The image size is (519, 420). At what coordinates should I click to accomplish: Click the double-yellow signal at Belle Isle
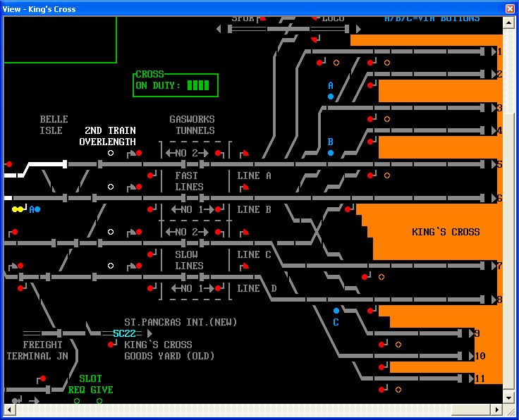[18, 209]
